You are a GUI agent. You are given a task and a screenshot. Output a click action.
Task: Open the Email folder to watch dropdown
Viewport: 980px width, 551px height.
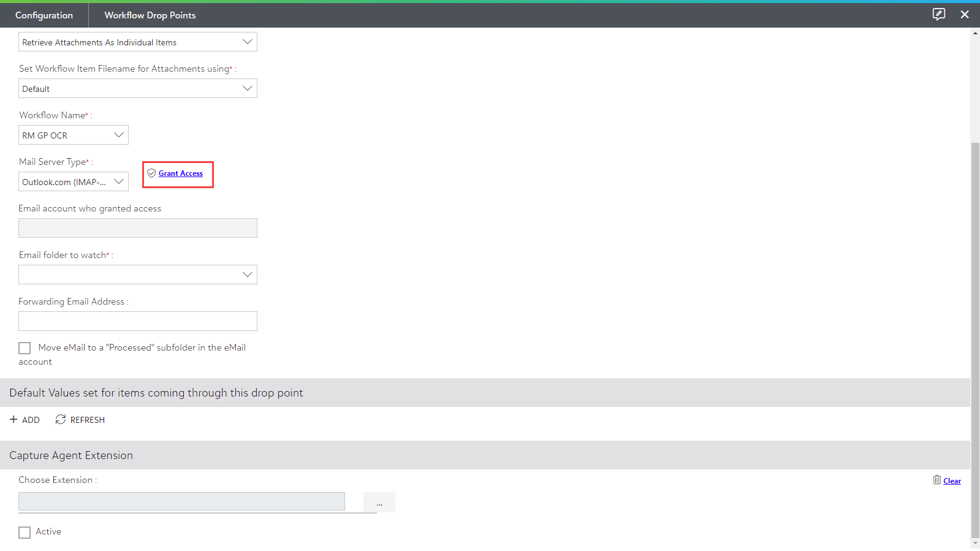138,275
